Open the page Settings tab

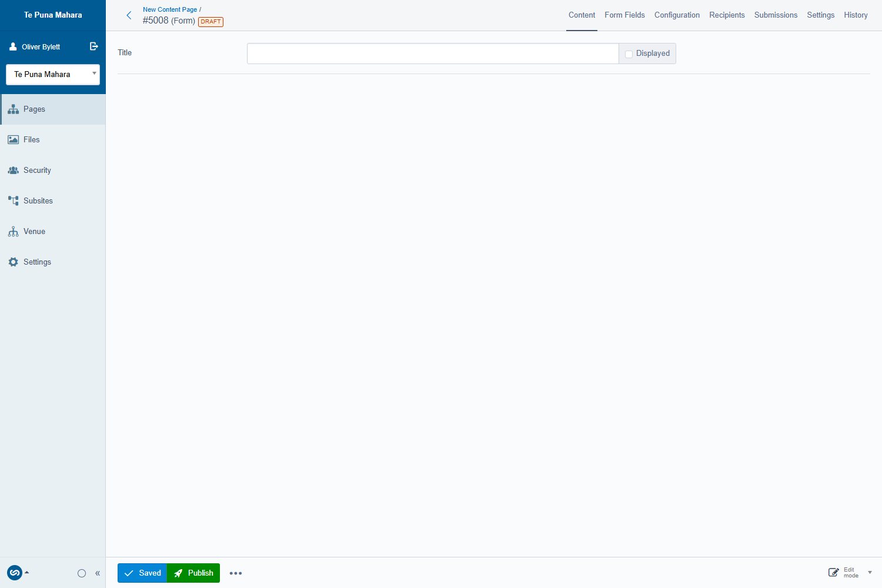[x=820, y=15]
